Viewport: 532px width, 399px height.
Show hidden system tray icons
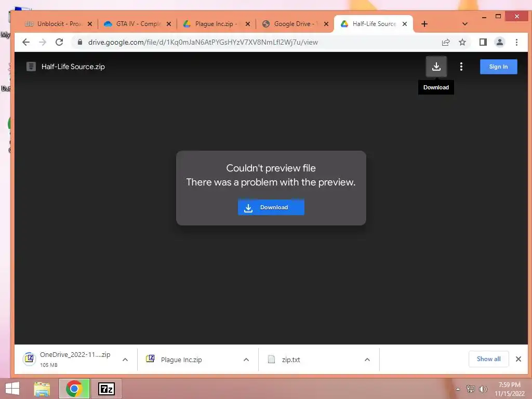[x=458, y=389]
